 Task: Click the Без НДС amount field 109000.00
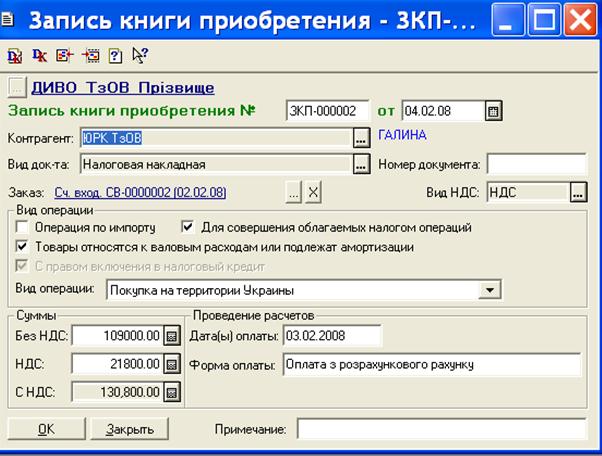pyautogui.click(x=117, y=336)
